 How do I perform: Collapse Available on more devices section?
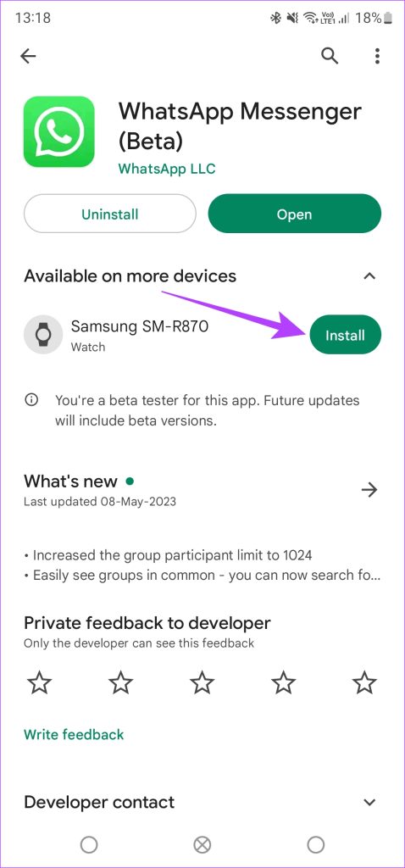[x=369, y=275]
